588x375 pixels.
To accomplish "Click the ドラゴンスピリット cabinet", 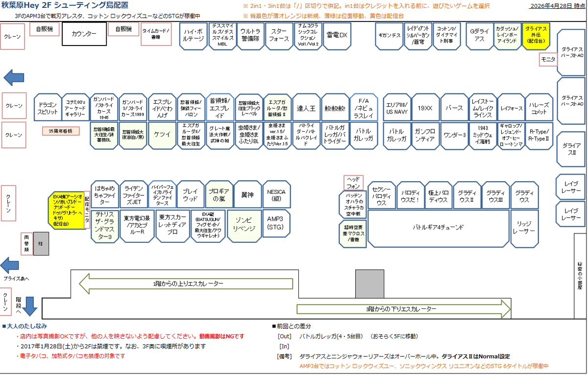I will (48, 108).
